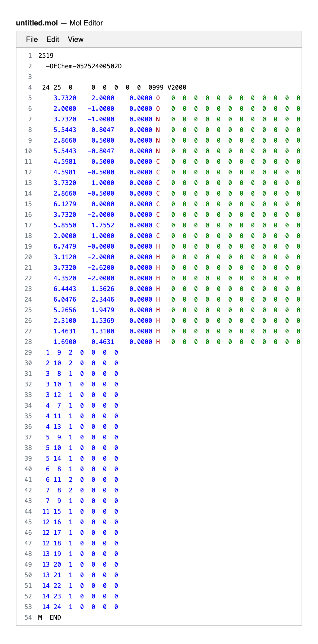Click the -2.6200 coordinate on line 21
The height and width of the screenshot is (644, 318).
(101, 268)
